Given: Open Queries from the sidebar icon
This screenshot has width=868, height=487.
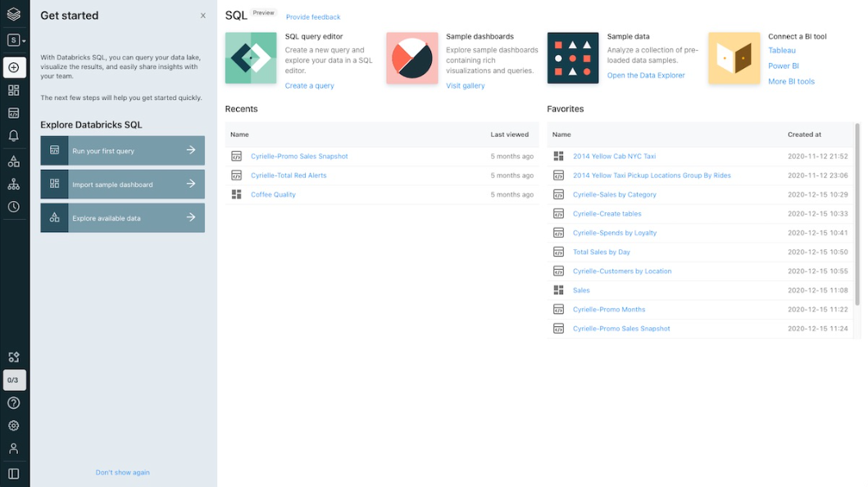Looking at the screenshot, I should click(14, 113).
